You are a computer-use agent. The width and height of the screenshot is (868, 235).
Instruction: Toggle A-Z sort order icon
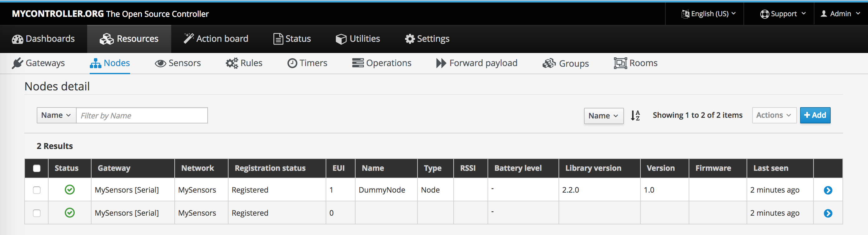coord(635,116)
